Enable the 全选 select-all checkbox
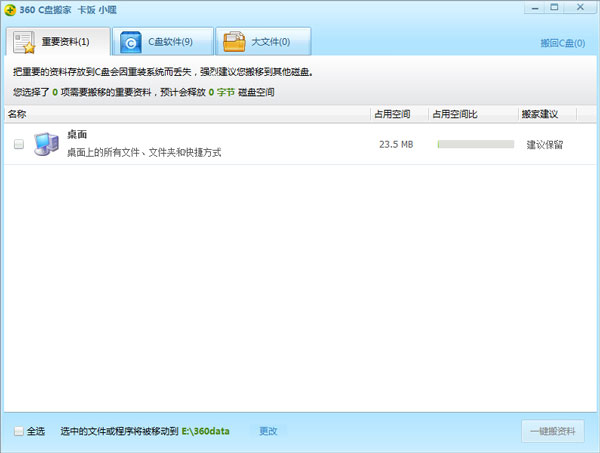Viewport: 600px width, 453px height. coord(19,431)
